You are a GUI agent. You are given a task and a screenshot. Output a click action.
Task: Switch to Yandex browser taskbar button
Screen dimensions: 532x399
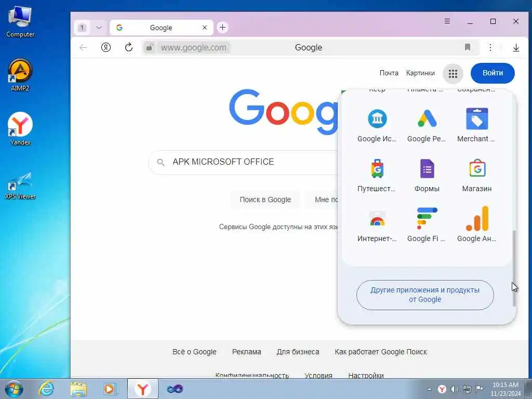click(x=142, y=389)
